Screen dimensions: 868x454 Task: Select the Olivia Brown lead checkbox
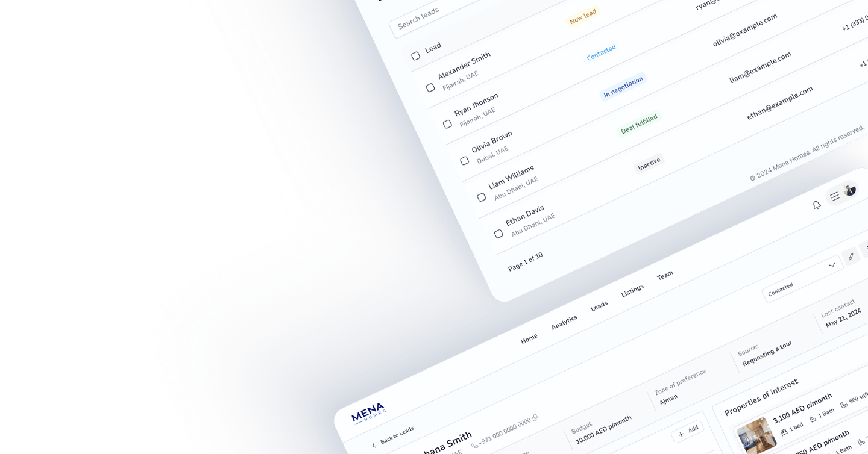(x=464, y=161)
